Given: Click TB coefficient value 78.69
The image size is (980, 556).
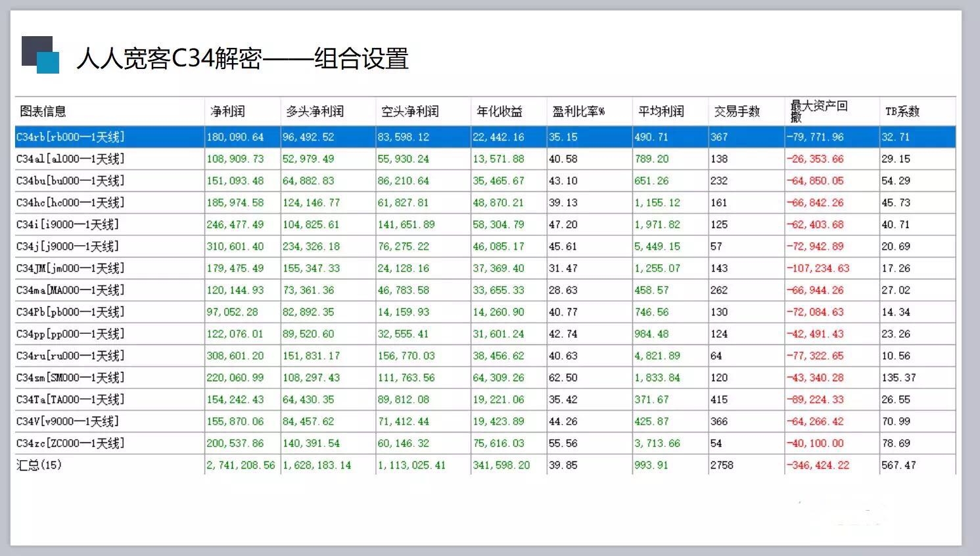Looking at the screenshot, I should (x=896, y=444).
